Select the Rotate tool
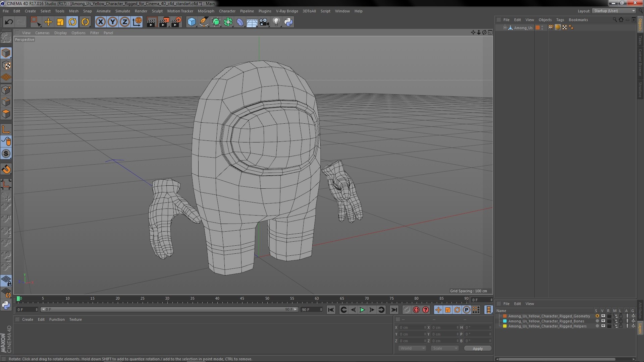Screen dimensions: 644x362 pos(72,22)
